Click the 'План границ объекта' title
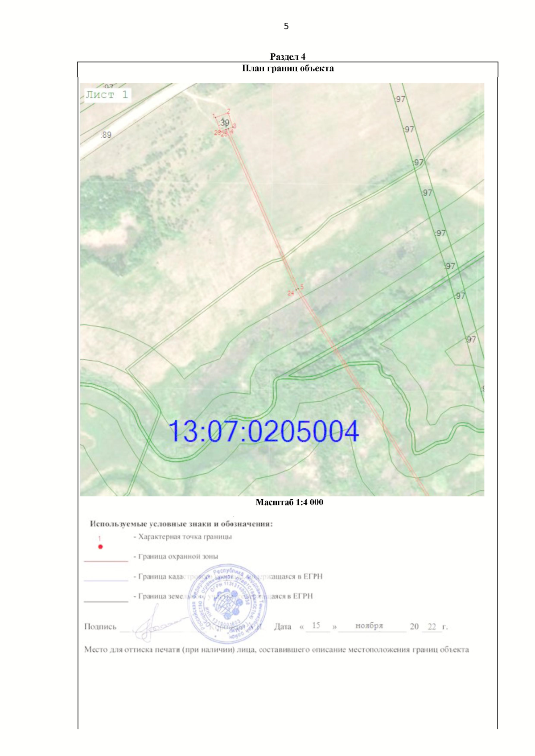This screenshot has height=756, width=535. [288, 68]
